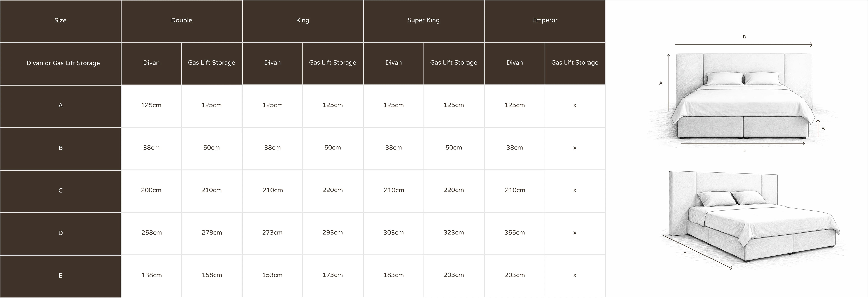868x298 pixels.
Task: Click the 138cm cell in row E
Action: click(151, 275)
